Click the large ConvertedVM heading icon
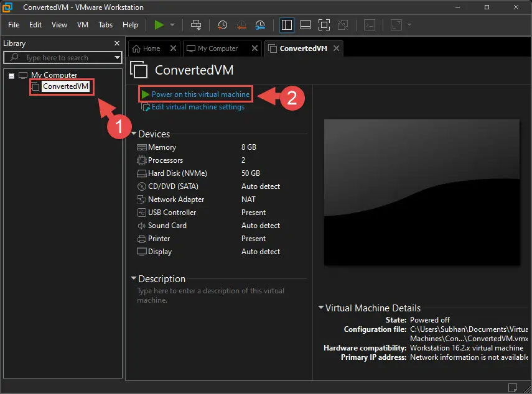Viewport: 532px width, 394px height. pos(139,70)
